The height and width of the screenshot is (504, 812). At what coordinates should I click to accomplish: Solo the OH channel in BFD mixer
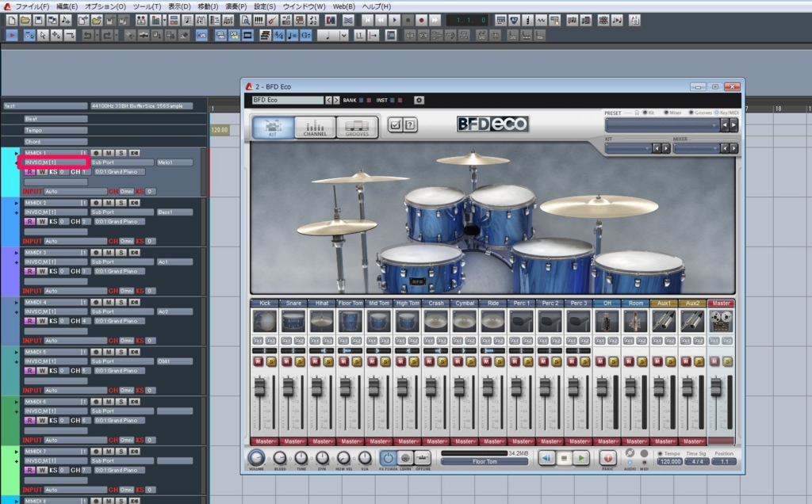(613, 361)
